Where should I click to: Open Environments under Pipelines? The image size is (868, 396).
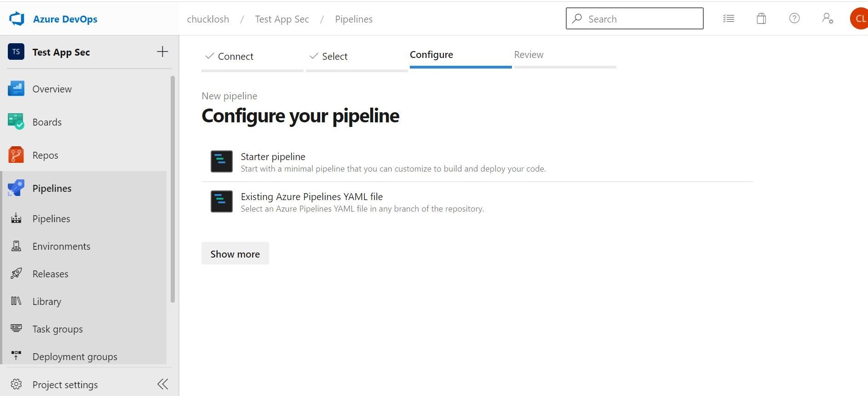pos(62,246)
